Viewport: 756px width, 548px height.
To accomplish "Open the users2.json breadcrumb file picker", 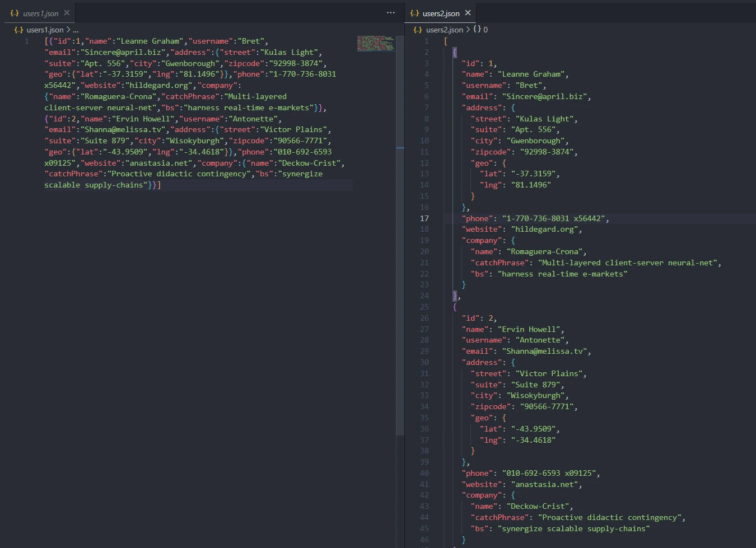I will pos(444,30).
